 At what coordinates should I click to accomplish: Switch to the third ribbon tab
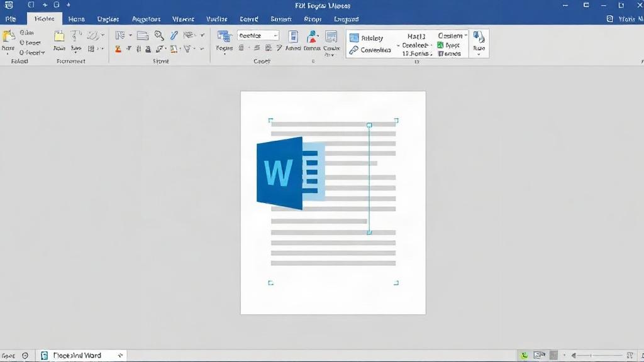[x=76, y=19]
